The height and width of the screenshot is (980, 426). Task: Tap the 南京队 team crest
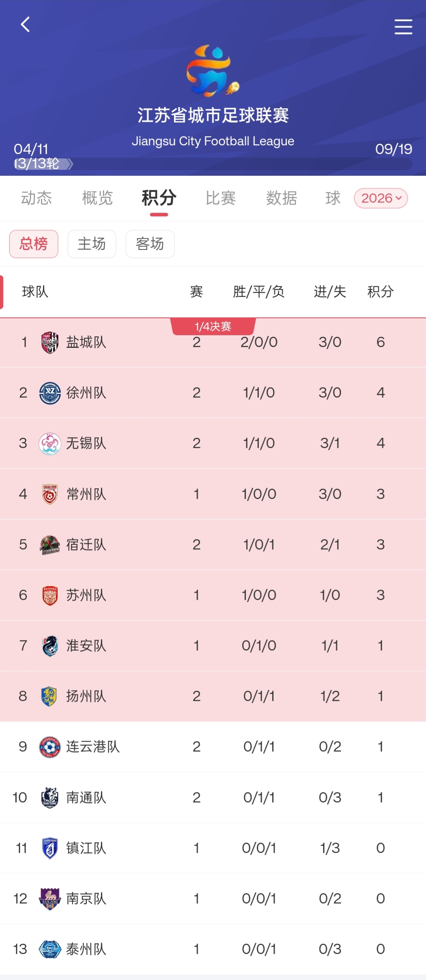point(50,899)
